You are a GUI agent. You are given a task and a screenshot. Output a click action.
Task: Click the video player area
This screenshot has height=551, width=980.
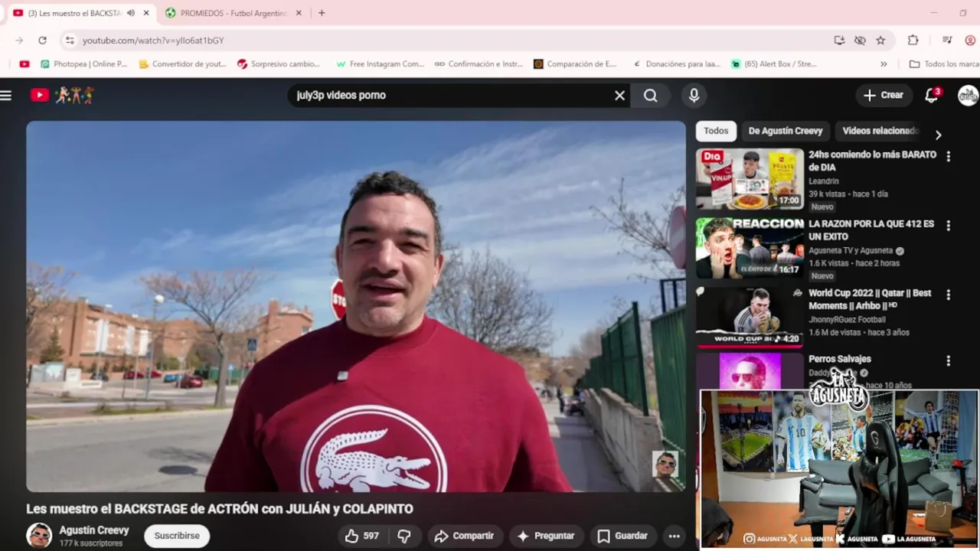356,306
